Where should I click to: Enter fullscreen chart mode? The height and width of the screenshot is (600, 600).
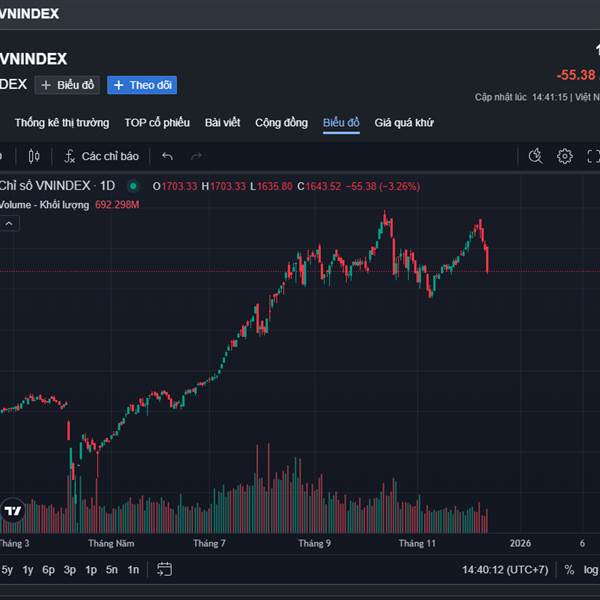(593, 156)
